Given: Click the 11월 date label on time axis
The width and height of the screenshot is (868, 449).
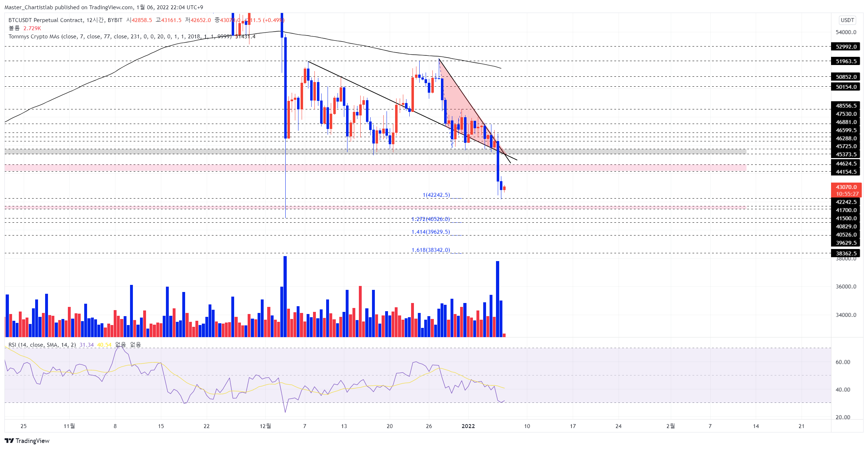Looking at the screenshot, I should pos(69,426).
